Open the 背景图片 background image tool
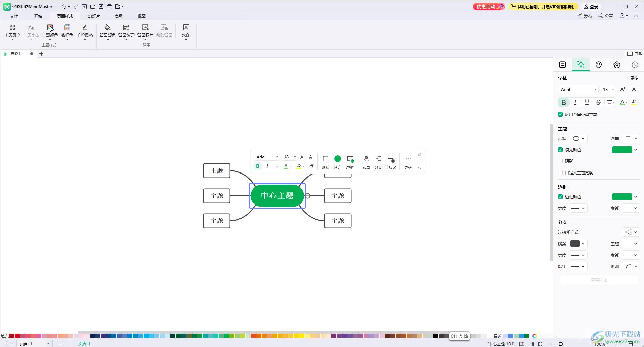 145,32
